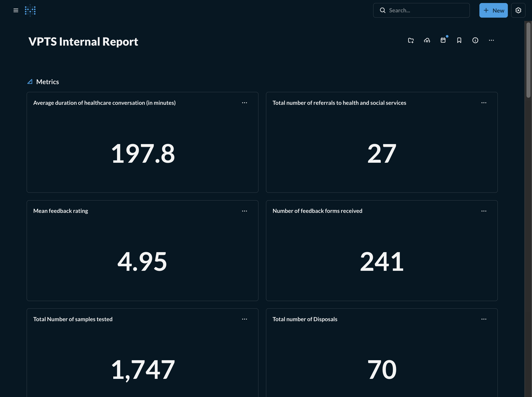
Task: Open menu for samples tested card
Action: click(x=244, y=319)
